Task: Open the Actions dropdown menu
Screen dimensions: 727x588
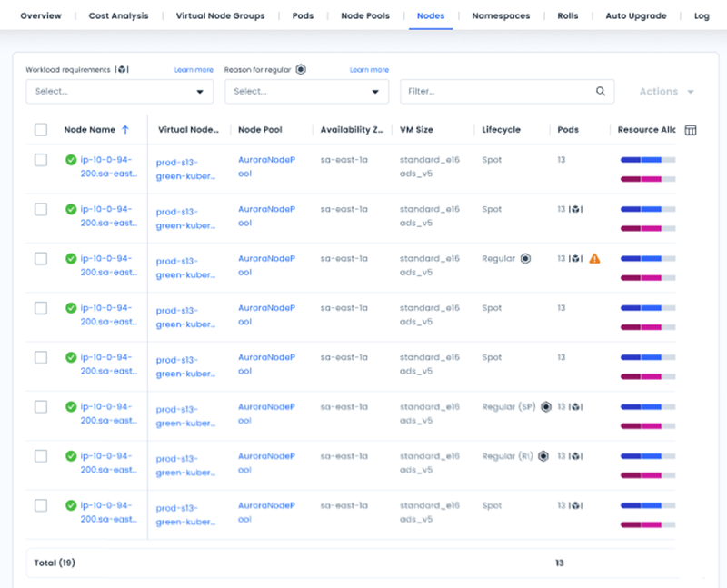Action: click(666, 92)
